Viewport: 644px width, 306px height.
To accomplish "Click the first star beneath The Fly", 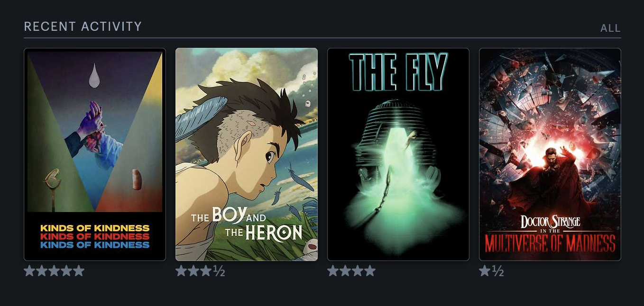I will (x=333, y=271).
